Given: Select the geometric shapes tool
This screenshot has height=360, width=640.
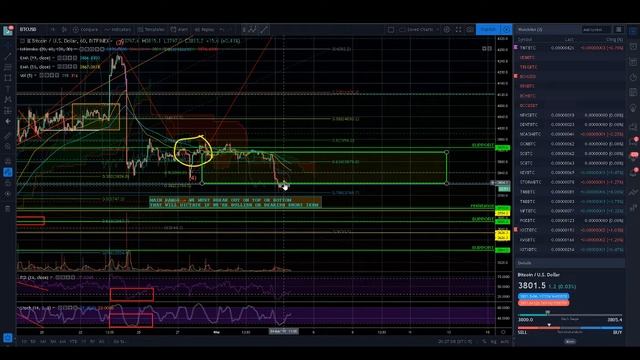Looking at the screenshot, I should tap(8, 78).
